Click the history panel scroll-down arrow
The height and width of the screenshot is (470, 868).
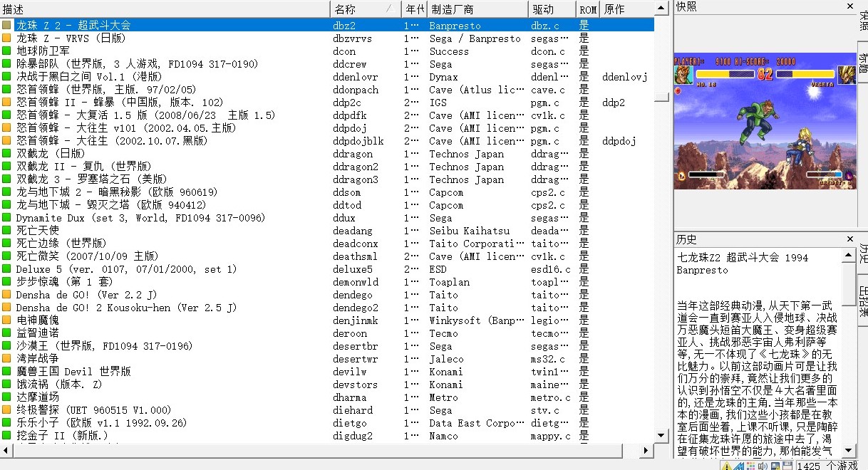pos(848,450)
